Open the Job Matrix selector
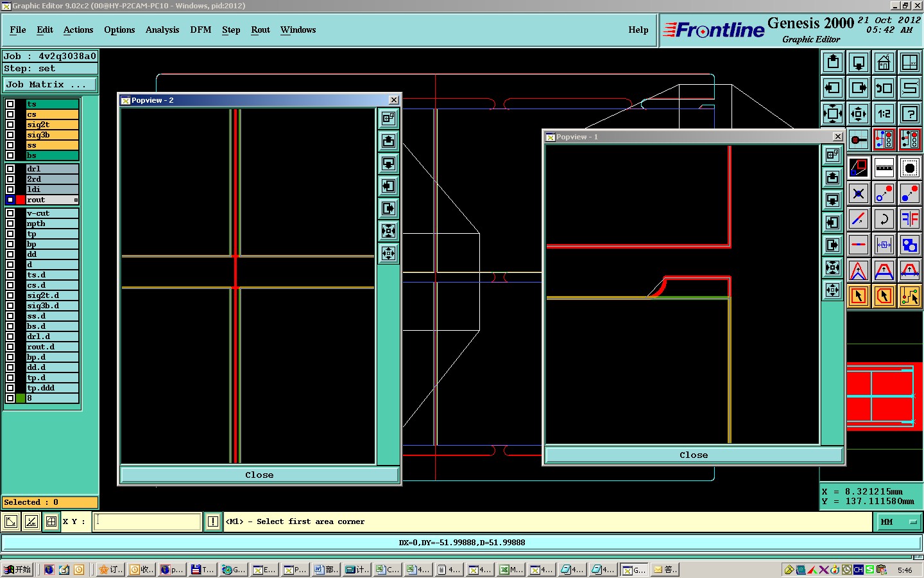This screenshot has width=924, height=578. click(x=50, y=85)
